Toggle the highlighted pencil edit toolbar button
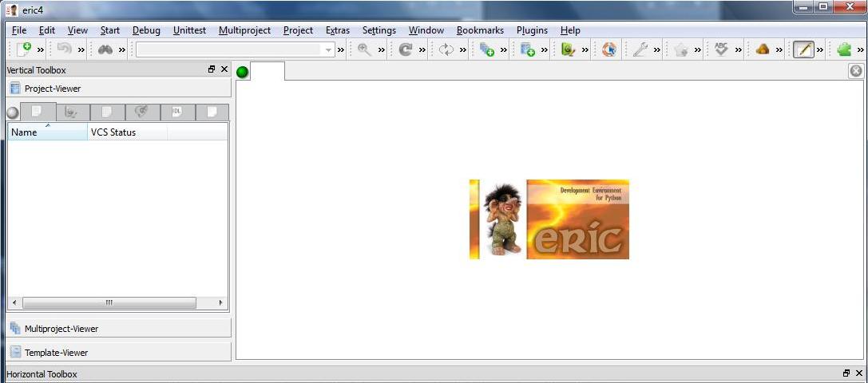The height and width of the screenshot is (383, 868). tap(803, 49)
